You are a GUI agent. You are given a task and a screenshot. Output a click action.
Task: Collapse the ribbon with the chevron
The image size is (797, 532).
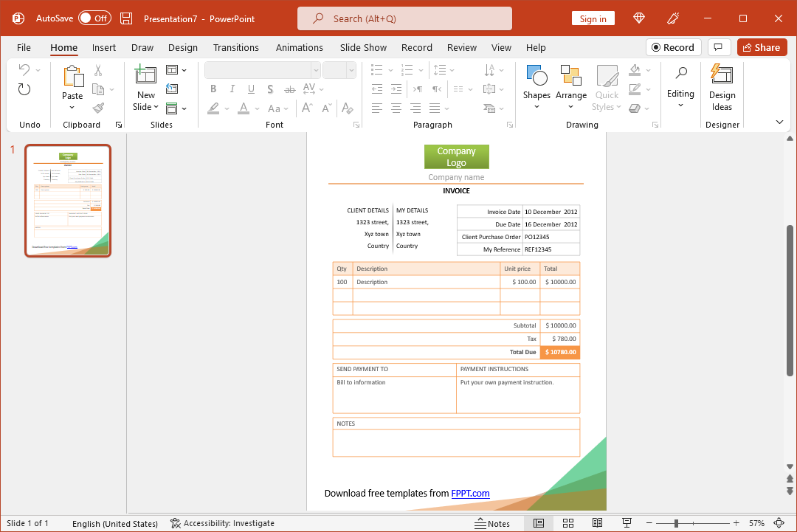(x=779, y=122)
